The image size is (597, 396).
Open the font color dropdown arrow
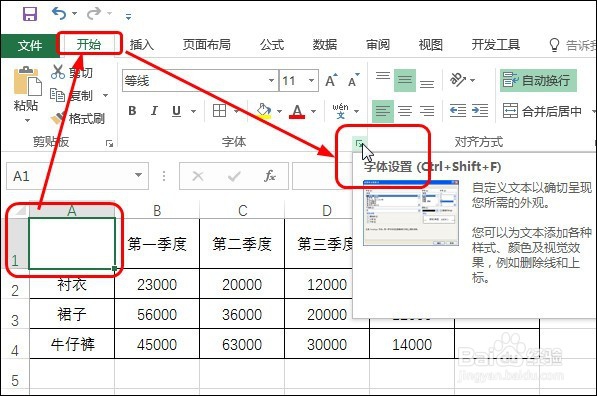click(x=313, y=111)
